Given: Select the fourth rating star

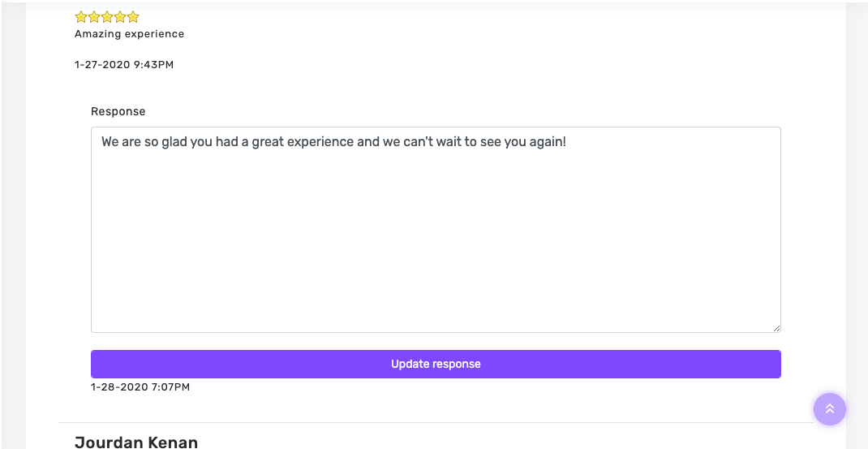Looking at the screenshot, I should pos(120,16).
